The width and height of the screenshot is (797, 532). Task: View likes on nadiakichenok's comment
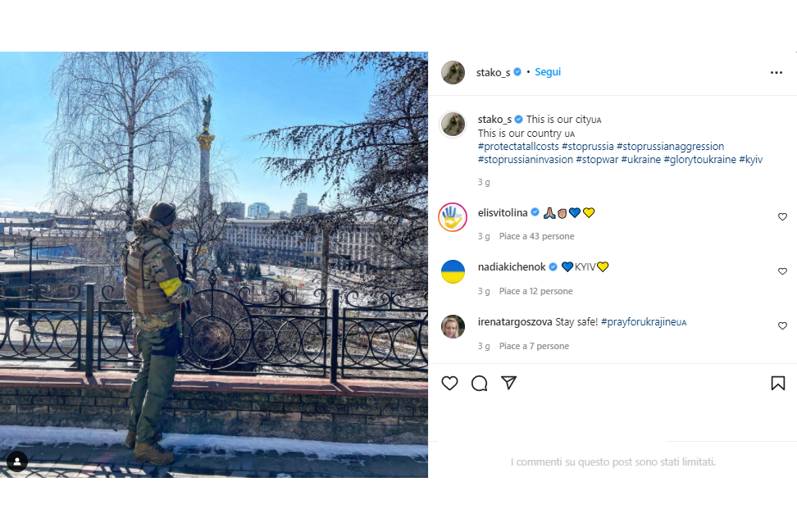point(535,291)
